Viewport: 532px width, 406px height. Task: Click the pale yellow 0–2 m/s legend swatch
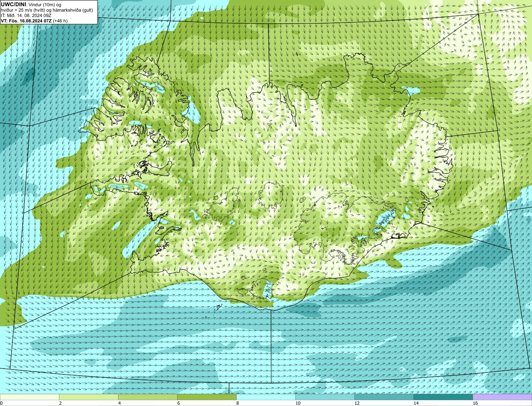30,397
